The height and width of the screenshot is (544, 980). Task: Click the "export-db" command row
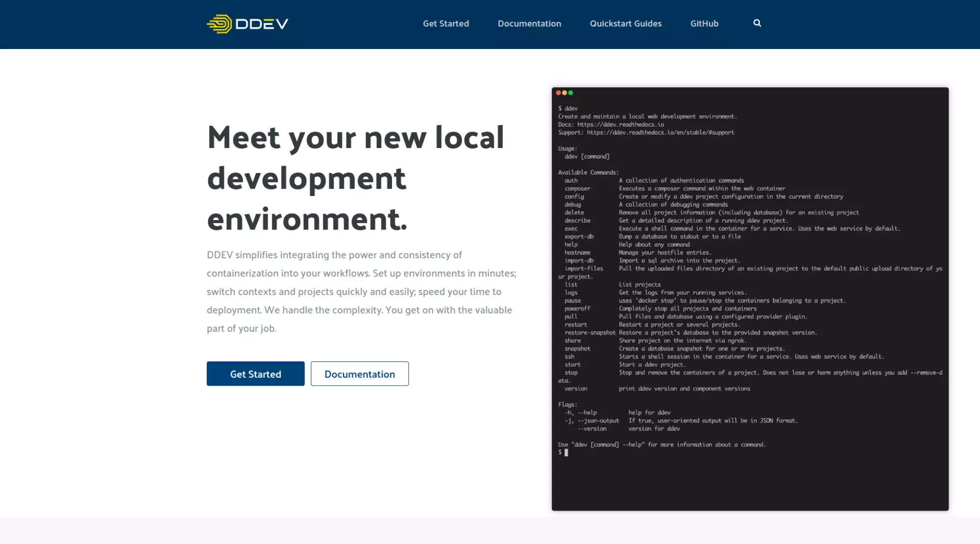coord(653,237)
